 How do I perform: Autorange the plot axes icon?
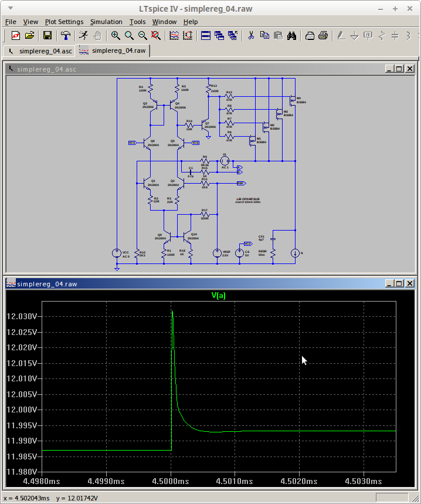coord(188,36)
